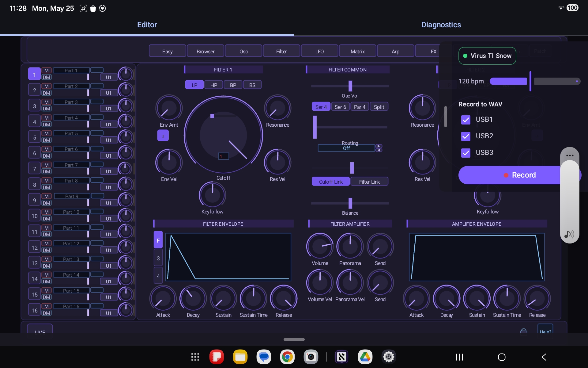Select the Split filter routing

coord(379,107)
